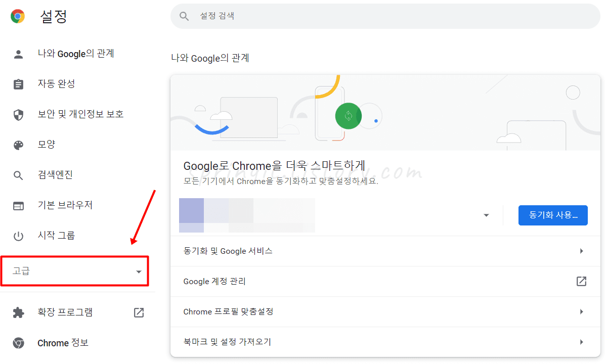Click the green sync circle illustration
Screen dimensions: 606x364
(348, 116)
